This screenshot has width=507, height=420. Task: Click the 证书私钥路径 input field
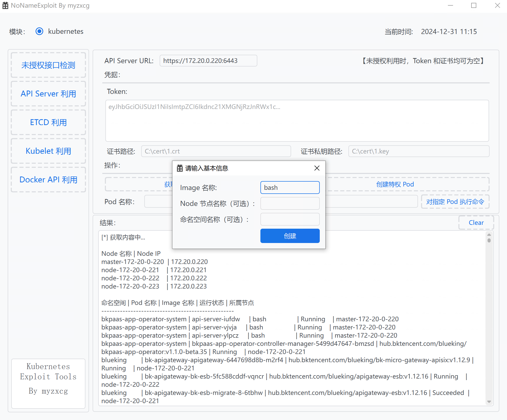[419, 151]
